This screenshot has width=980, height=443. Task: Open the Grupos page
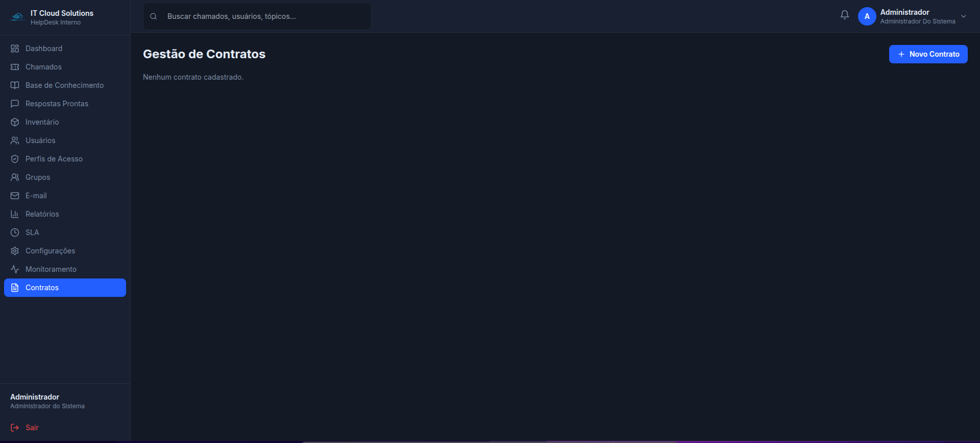pyautogui.click(x=65, y=177)
